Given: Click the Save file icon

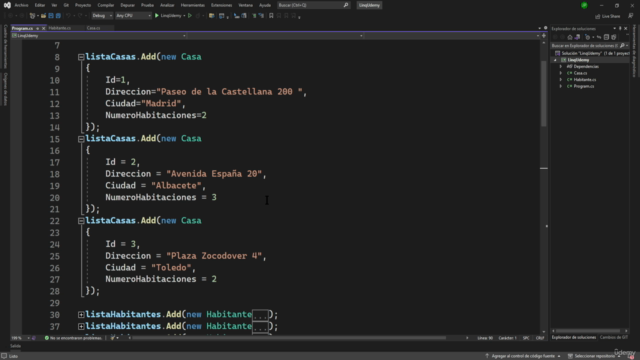Looking at the screenshot, I should click(51, 16).
